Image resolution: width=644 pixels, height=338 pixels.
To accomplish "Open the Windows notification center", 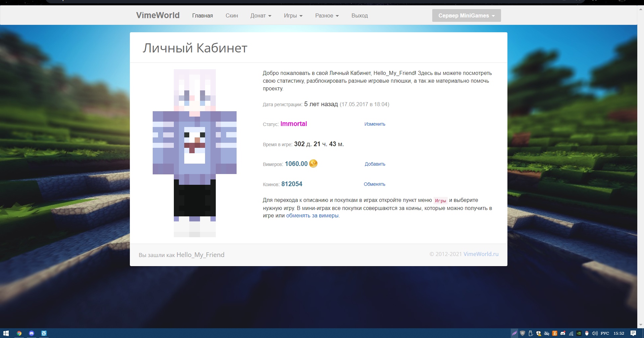I will coord(633,333).
